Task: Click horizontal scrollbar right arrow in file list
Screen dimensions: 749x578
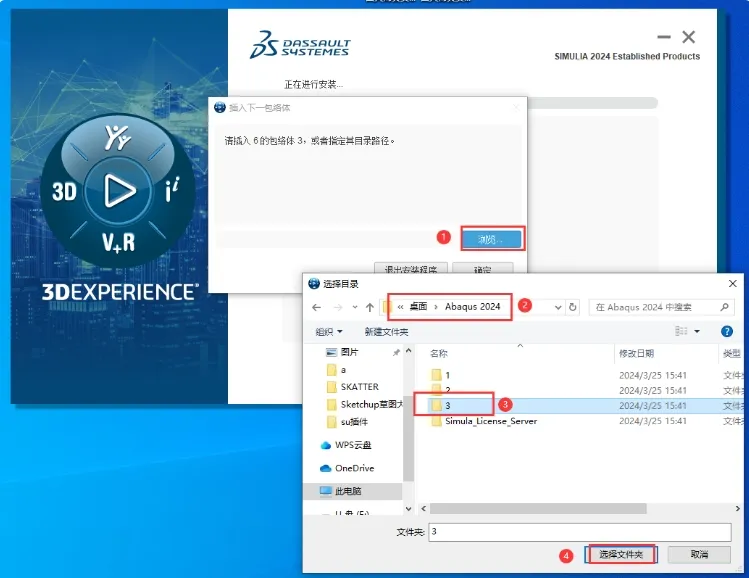Action: point(738,509)
